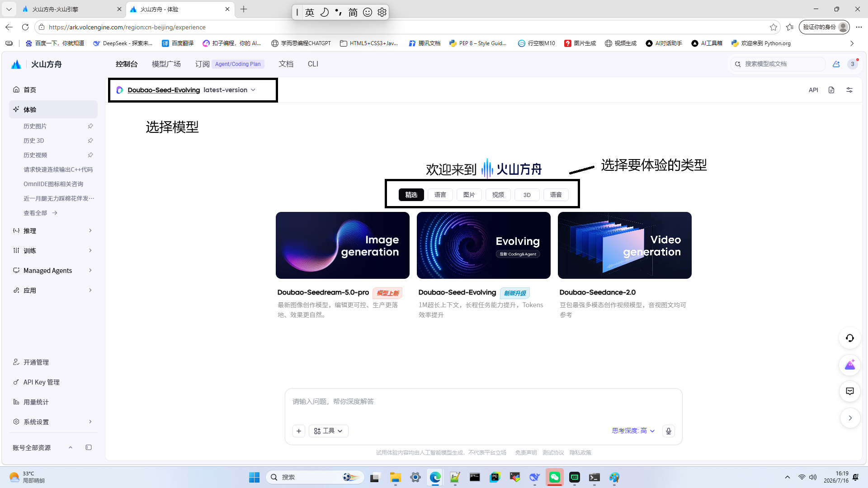This screenshot has width=868, height=488.
Task: Open the 文档 top navigation item
Action: point(286,64)
